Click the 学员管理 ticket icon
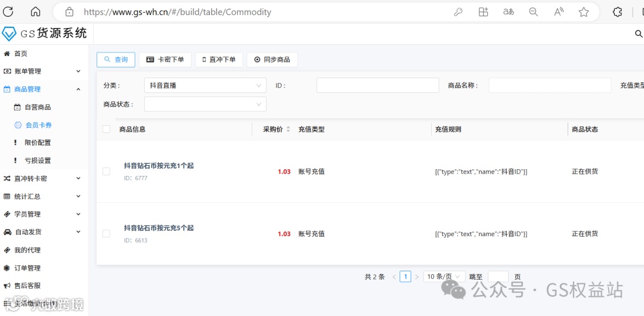 click(x=7, y=214)
